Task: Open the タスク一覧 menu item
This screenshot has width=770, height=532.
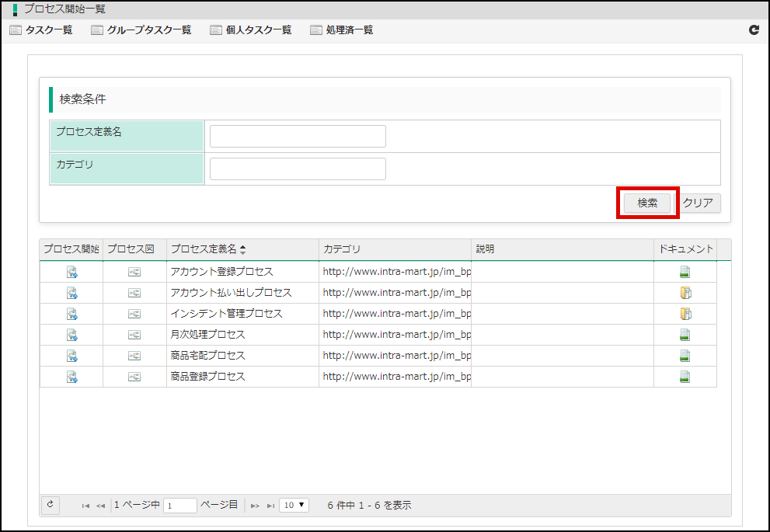Action: 41,30
